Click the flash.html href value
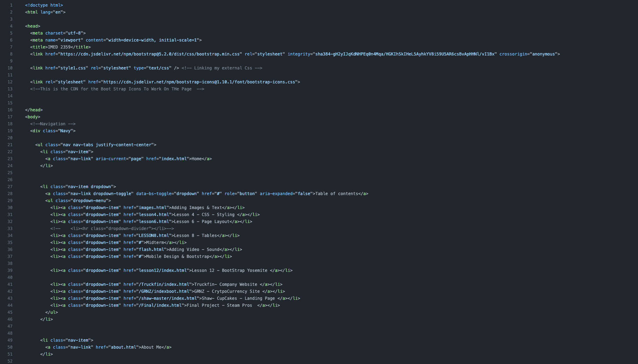Viewport: 638px width, 364px height. point(151,250)
